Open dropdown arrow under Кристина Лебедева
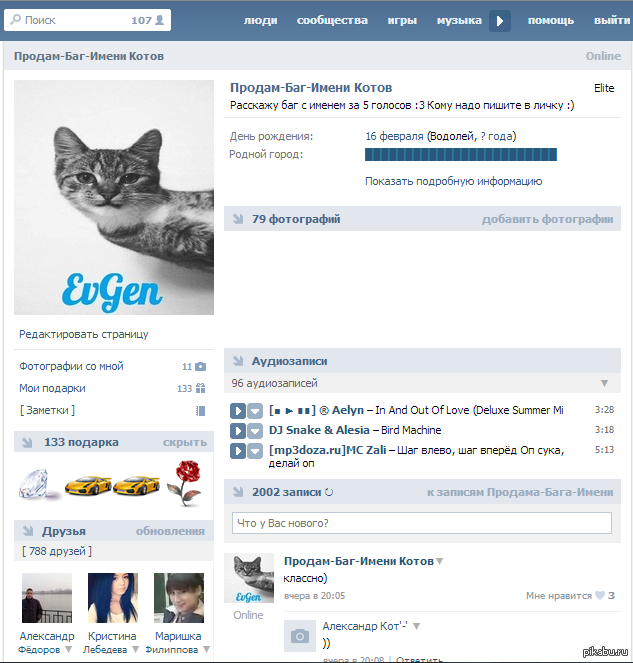The height and width of the screenshot is (663, 633). [135, 649]
